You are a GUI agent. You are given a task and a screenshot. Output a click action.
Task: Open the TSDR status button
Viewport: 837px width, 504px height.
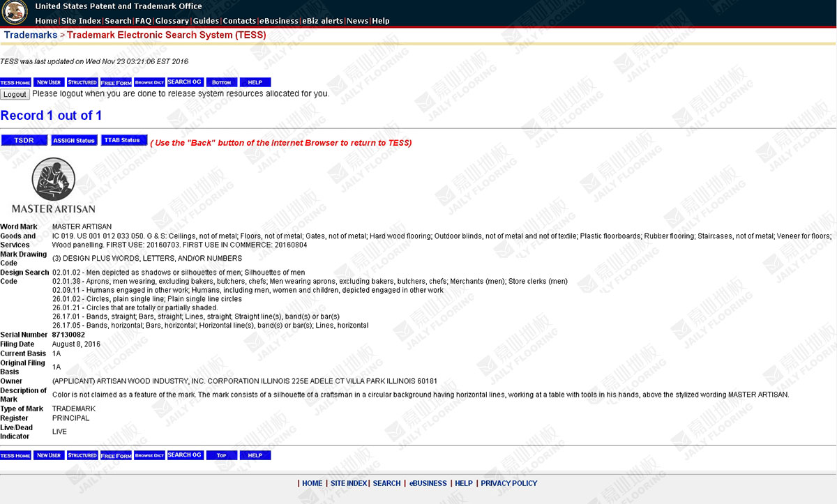pyautogui.click(x=24, y=140)
